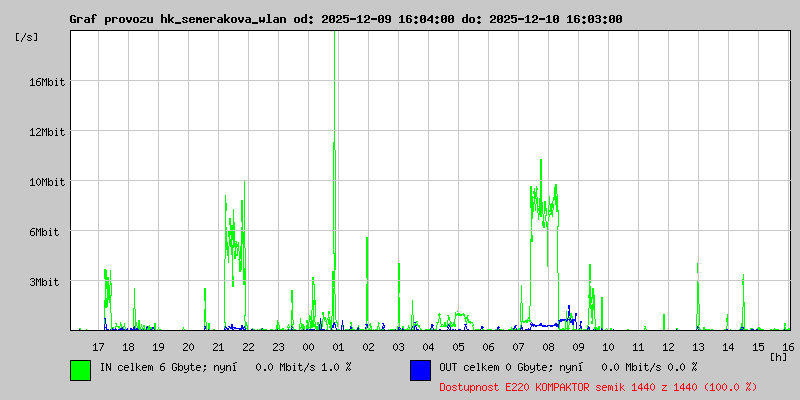Click the hour label '13' on x-axis

tap(698, 347)
